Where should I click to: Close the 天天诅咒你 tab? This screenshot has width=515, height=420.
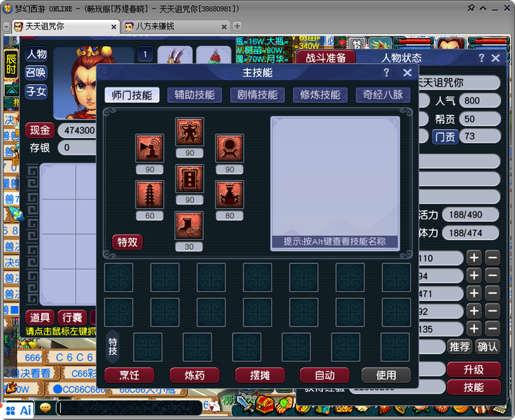tap(114, 27)
